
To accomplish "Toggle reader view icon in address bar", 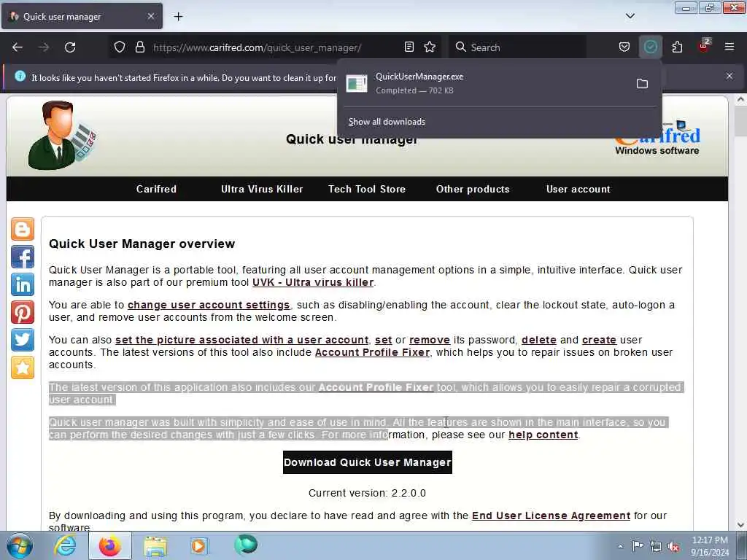I will (409, 47).
